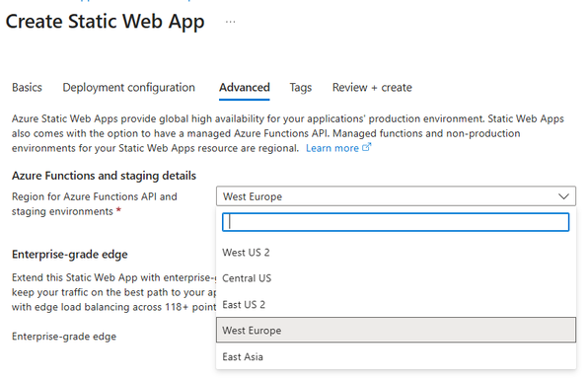
Task: Select West US 2 from region list
Action: (396, 253)
